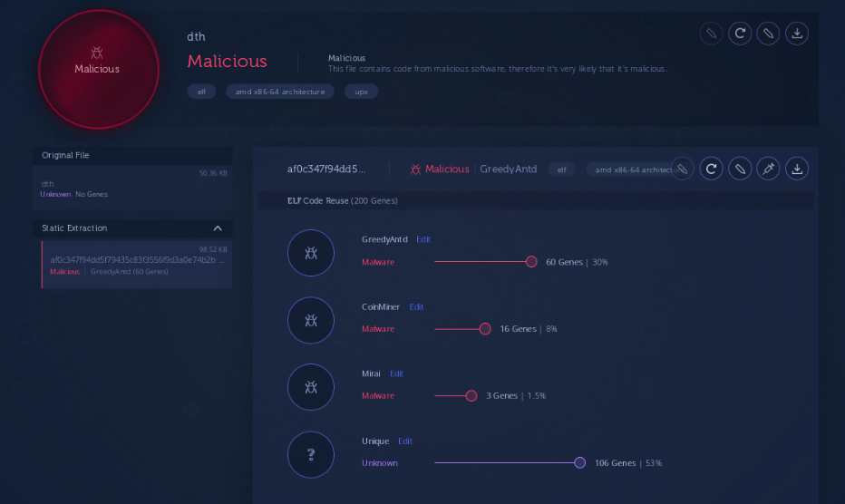Click the GreedyAntd malware bug circle icon
The width and height of the screenshot is (845, 504).
point(310,253)
